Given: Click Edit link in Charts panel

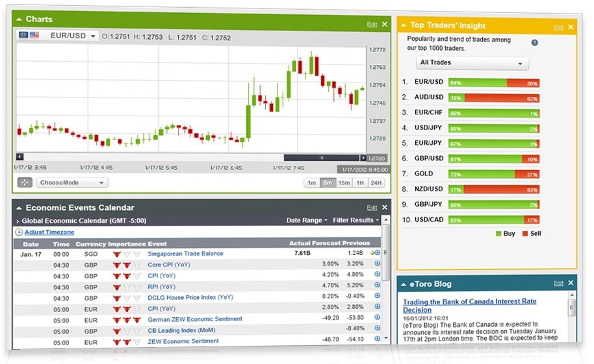Looking at the screenshot, I should [x=372, y=25].
